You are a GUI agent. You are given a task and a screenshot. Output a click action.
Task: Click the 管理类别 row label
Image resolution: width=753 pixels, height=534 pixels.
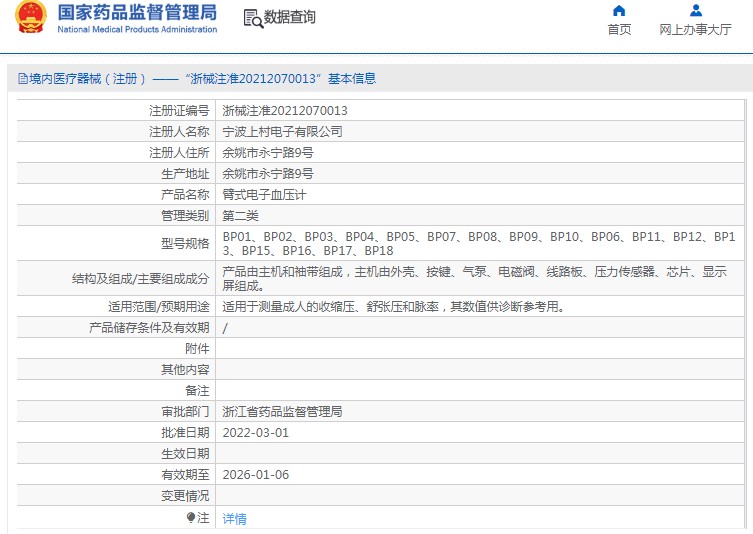point(185,216)
